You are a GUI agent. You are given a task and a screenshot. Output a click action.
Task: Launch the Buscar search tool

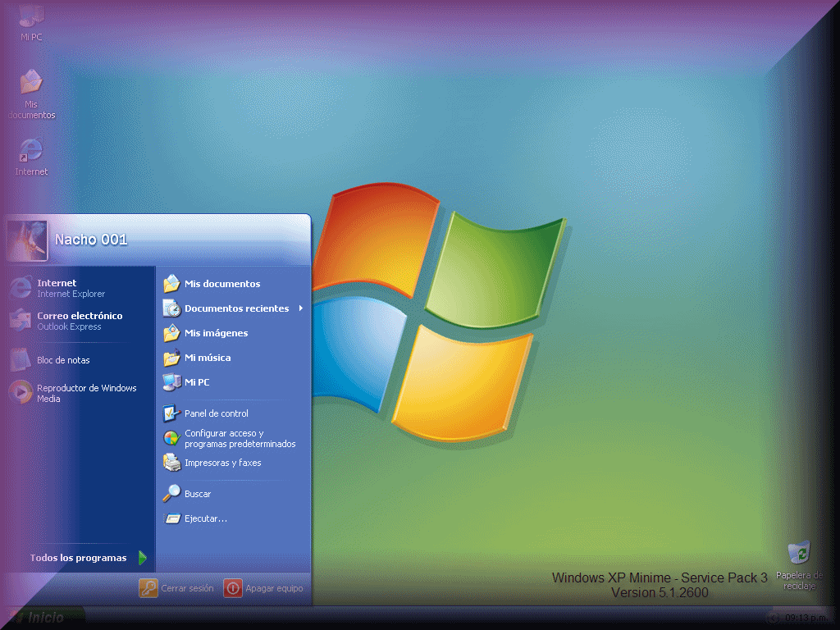(x=198, y=493)
